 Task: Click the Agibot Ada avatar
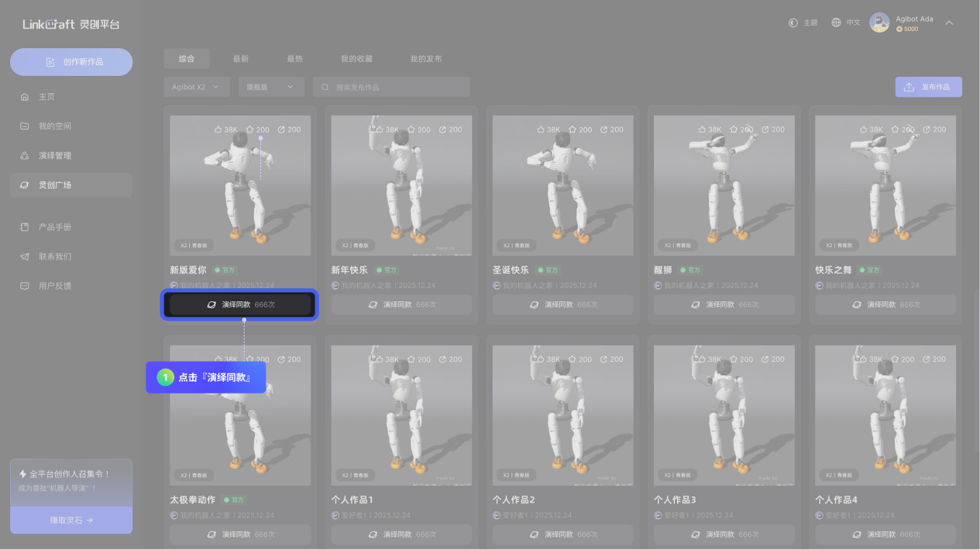click(879, 22)
